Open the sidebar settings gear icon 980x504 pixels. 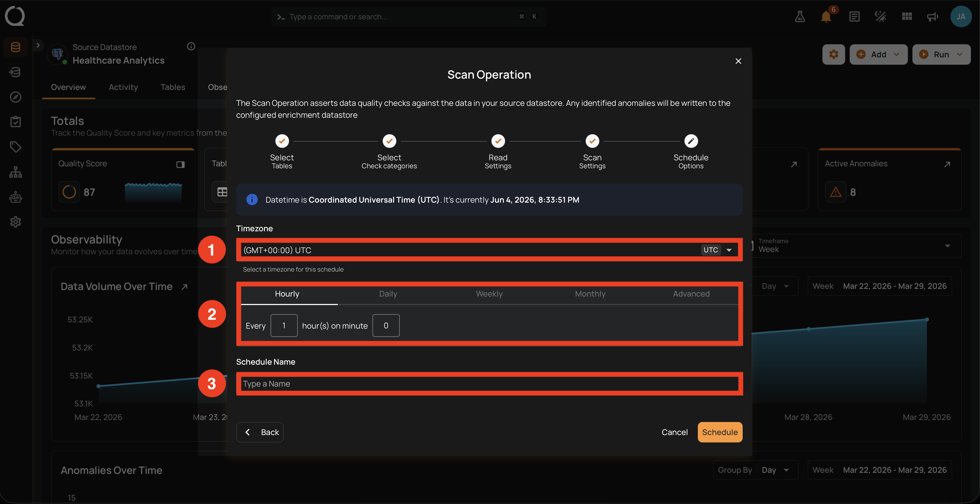pyautogui.click(x=16, y=222)
